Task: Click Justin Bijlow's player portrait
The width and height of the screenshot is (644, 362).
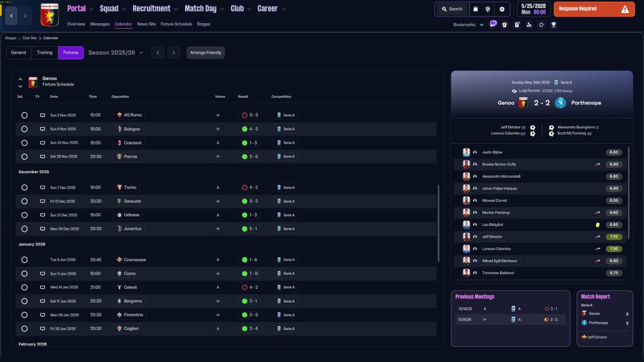Action: coord(466,152)
